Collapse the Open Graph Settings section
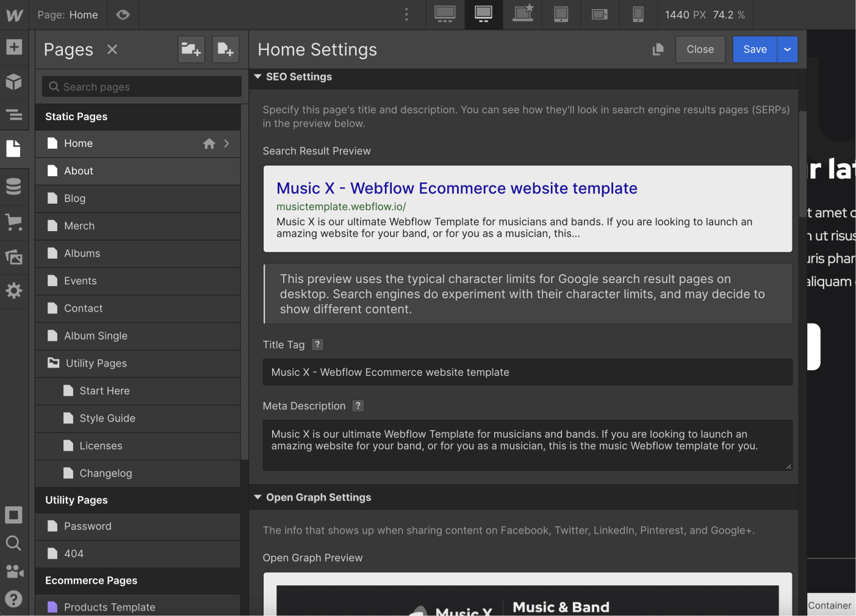The image size is (856, 616). click(x=258, y=497)
